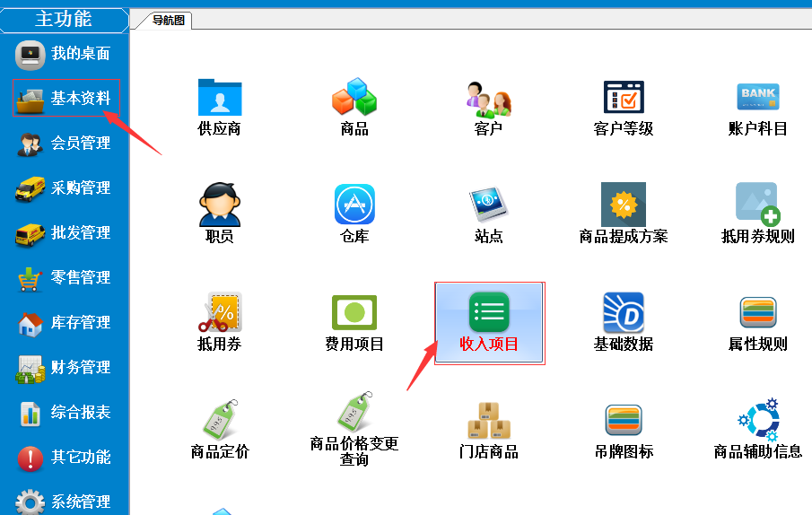Viewport: 812px width, 515px height.
Task: Open the 商品定价 price tag icon
Action: (220, 419)
